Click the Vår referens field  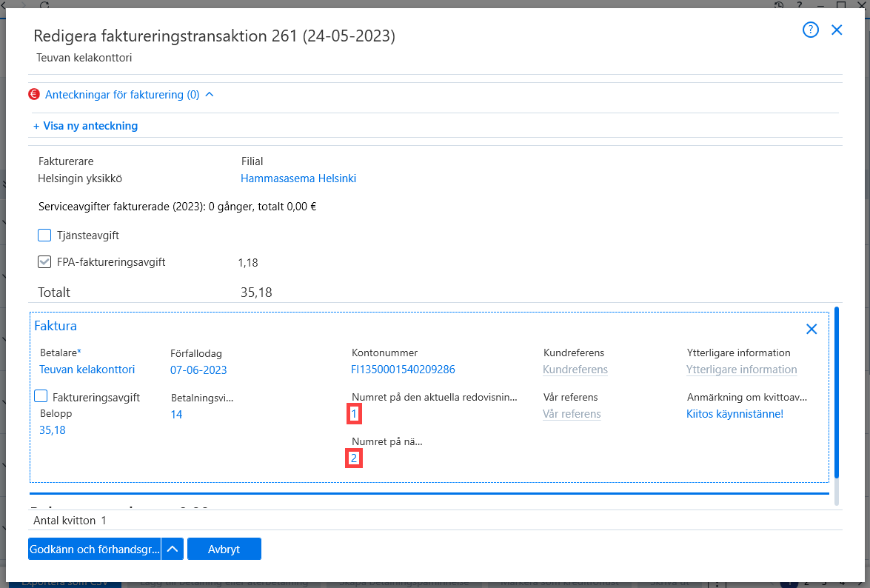tap(572, 414)
